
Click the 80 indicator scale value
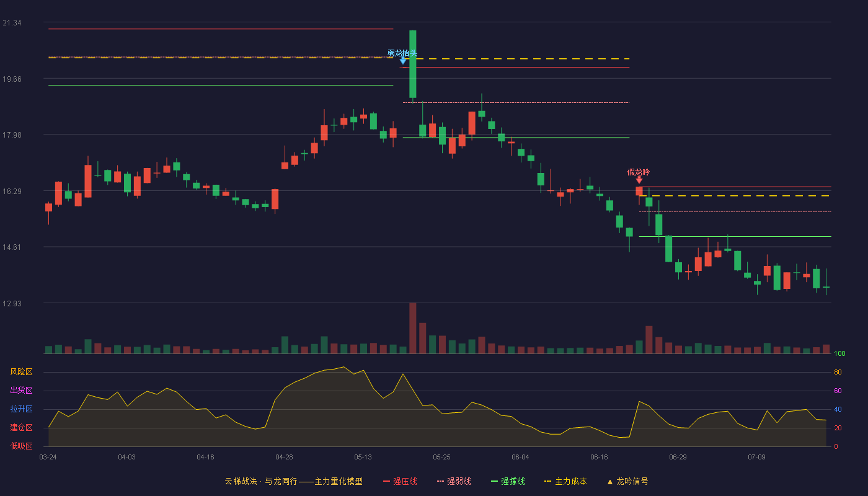pyautogui.click(x=838, y=372)
